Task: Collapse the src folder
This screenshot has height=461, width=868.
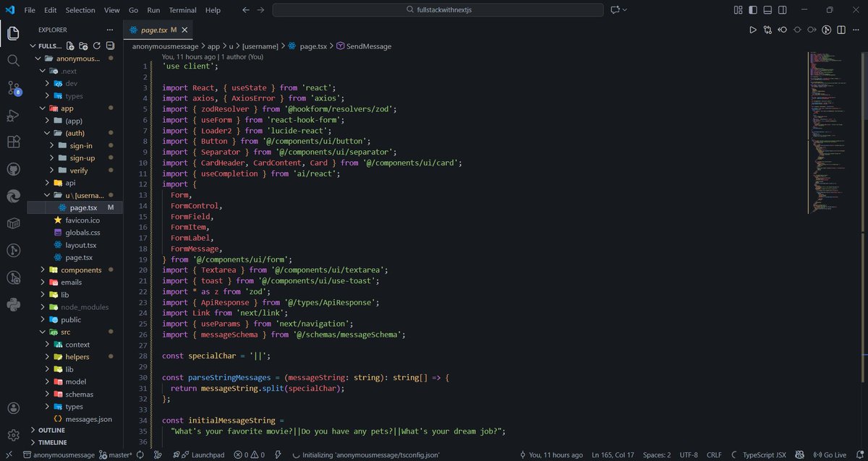Action: pyautogui.click(x=64, y=332)
